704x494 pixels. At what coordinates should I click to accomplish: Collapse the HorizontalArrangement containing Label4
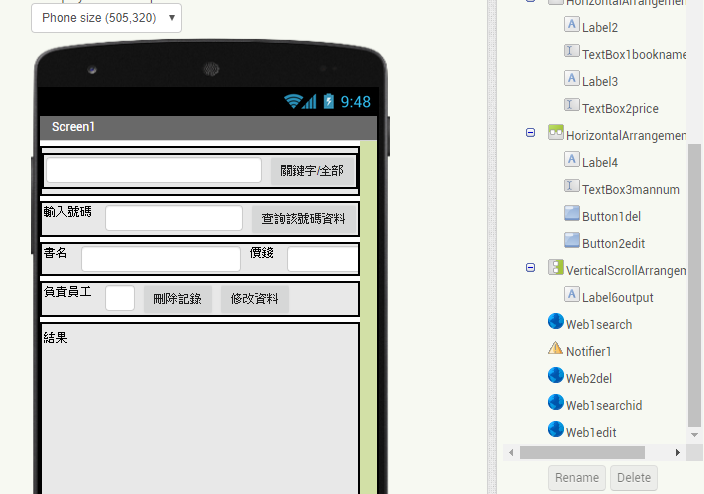(x=530, y=132)
